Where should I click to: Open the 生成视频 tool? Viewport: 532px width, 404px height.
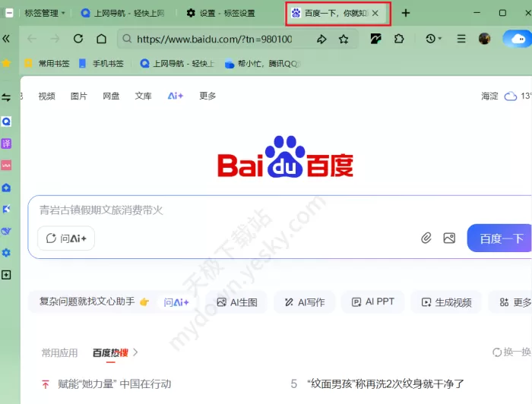(446, 302)
